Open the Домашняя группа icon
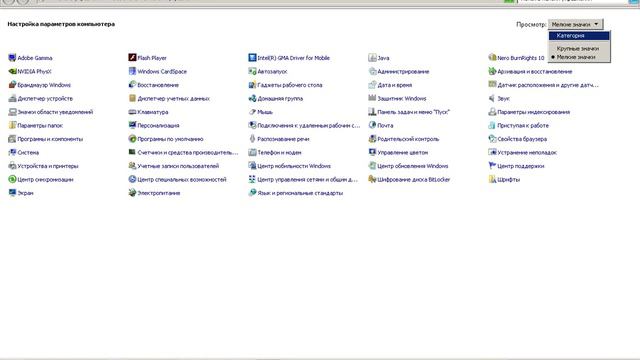 252,98
